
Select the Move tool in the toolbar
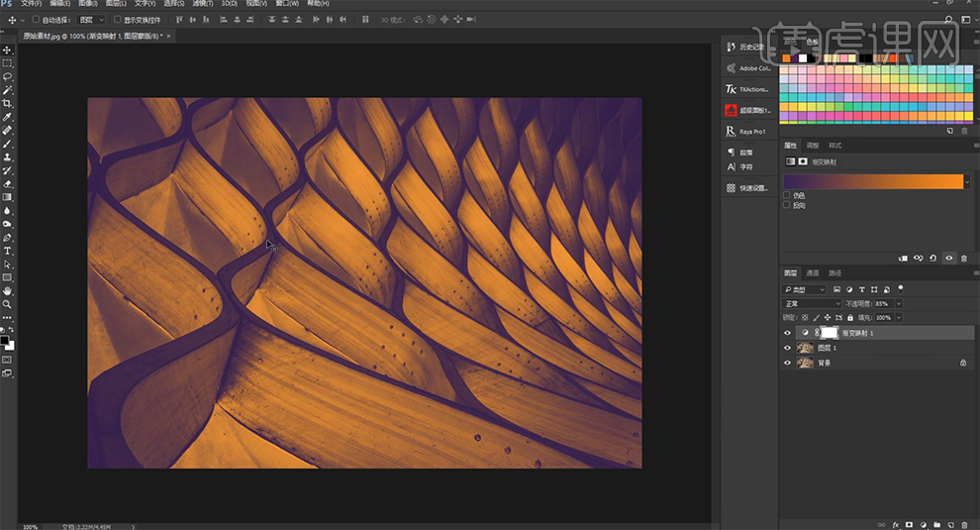coord(7,50)
